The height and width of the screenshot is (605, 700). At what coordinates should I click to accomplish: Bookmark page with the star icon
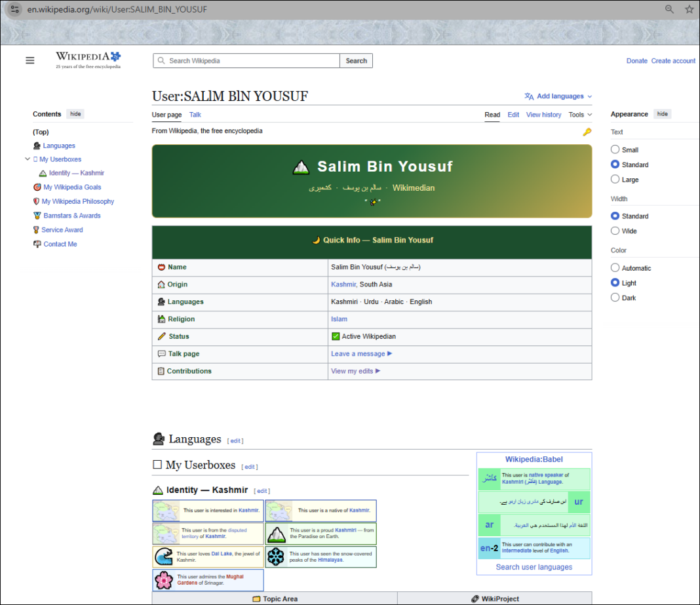tap(690, 9)
